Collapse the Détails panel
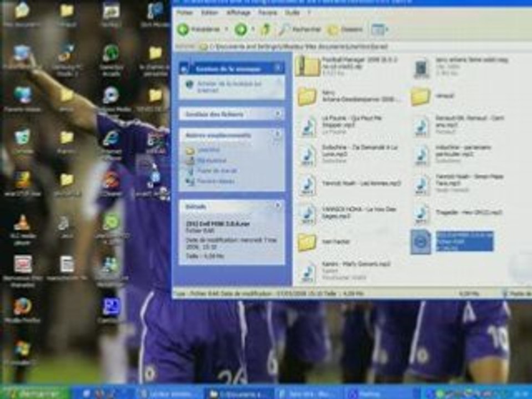532x399 pixels. 278,206
